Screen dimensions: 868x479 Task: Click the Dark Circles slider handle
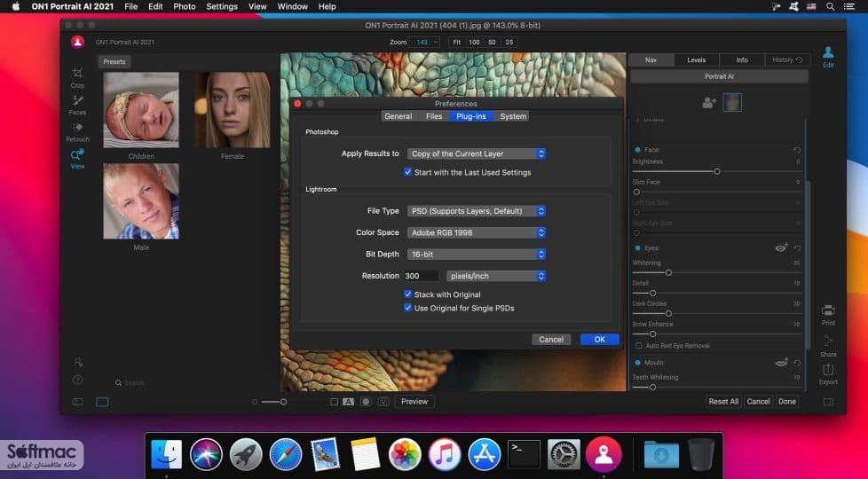click(x=668, y=314)
